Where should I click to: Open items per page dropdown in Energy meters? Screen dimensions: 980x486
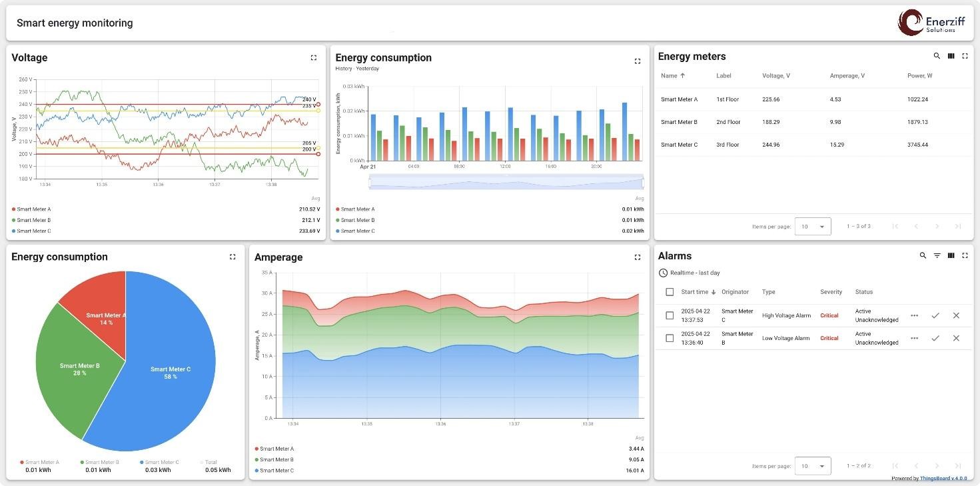point(813,227)
